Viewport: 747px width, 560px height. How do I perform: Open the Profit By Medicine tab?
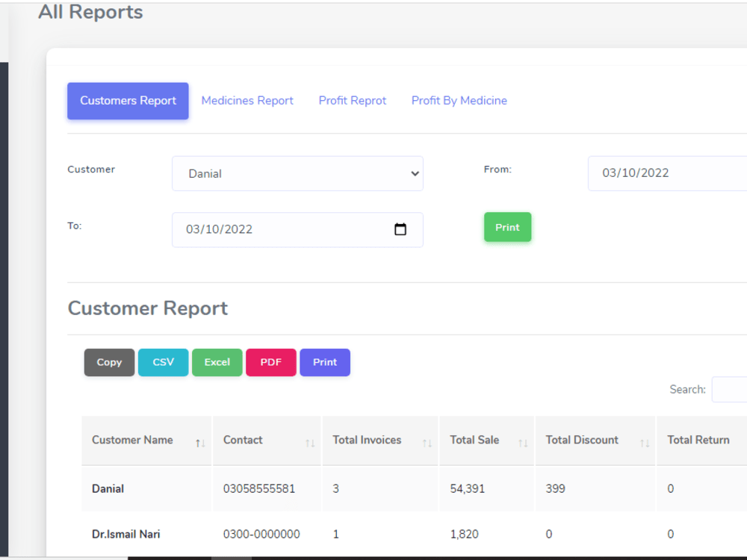(459, 101)
